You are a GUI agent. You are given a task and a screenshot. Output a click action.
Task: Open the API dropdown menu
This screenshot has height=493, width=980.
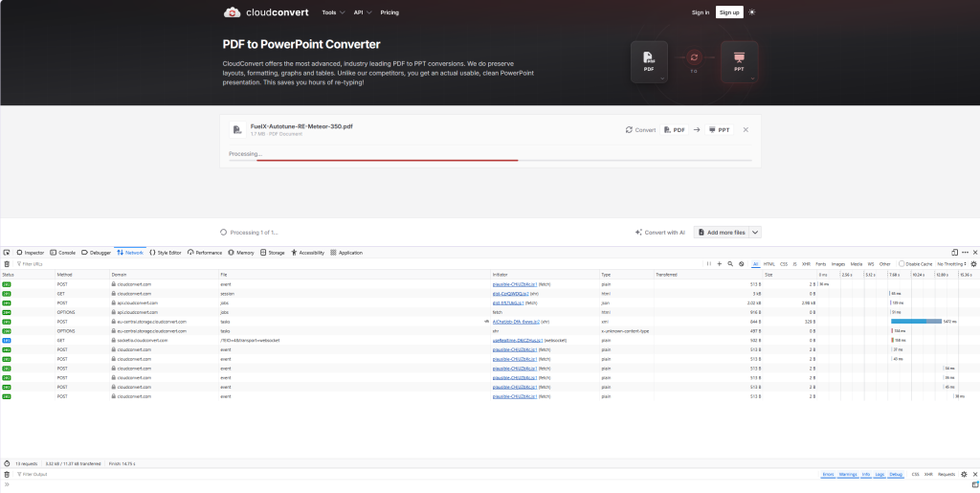tap(363, 12)
